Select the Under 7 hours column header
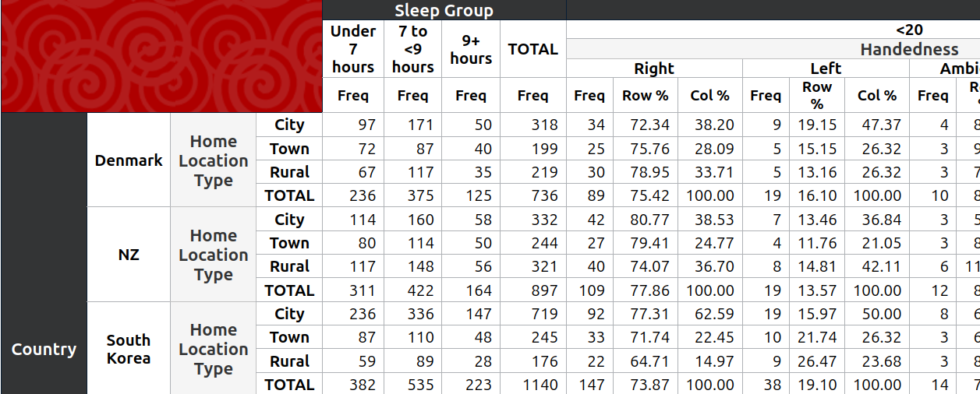The height and width of the screenshot is (394, 980). click(x=352, y=49)
